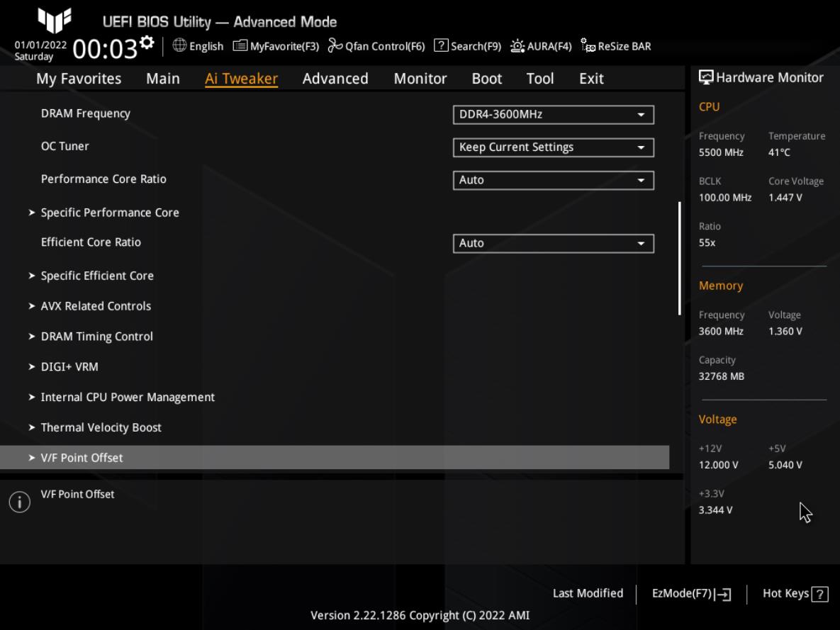Screen dimensions: 840x630
Task: Open the OC Tuner dropdown
Action: click(x=553, y=147)
